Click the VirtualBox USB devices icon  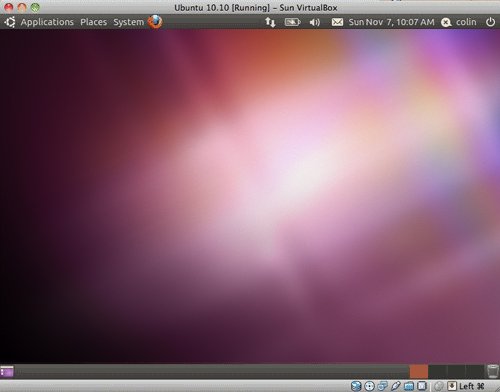pyautogui.click(x=396, y=386)
